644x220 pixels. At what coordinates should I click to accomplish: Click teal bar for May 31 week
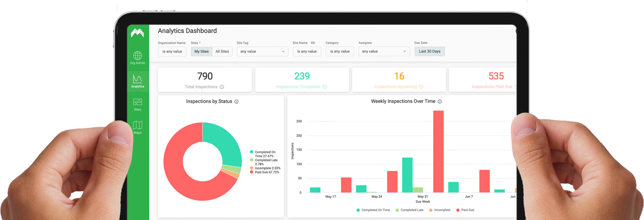click(x=407, y=175)
